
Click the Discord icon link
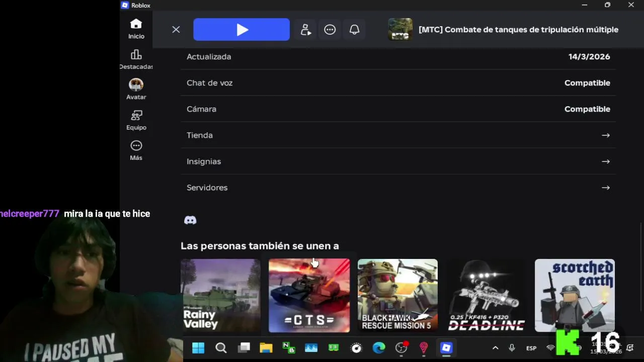click(190, 220)
